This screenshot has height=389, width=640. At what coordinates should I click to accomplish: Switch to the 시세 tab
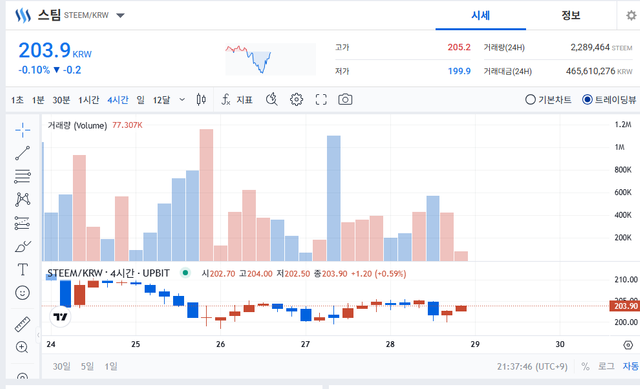pyautogui.click(x=480, y=16)
